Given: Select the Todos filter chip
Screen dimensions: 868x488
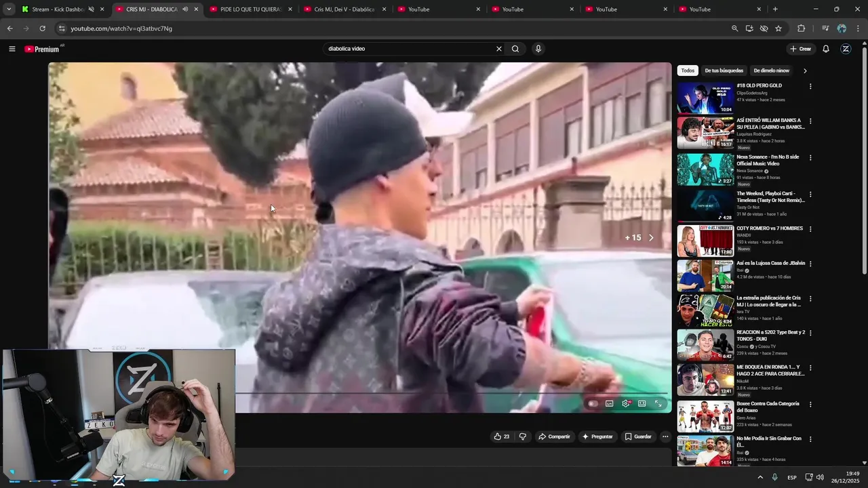Looking at the screenshot, I should [x=688, y=70].
